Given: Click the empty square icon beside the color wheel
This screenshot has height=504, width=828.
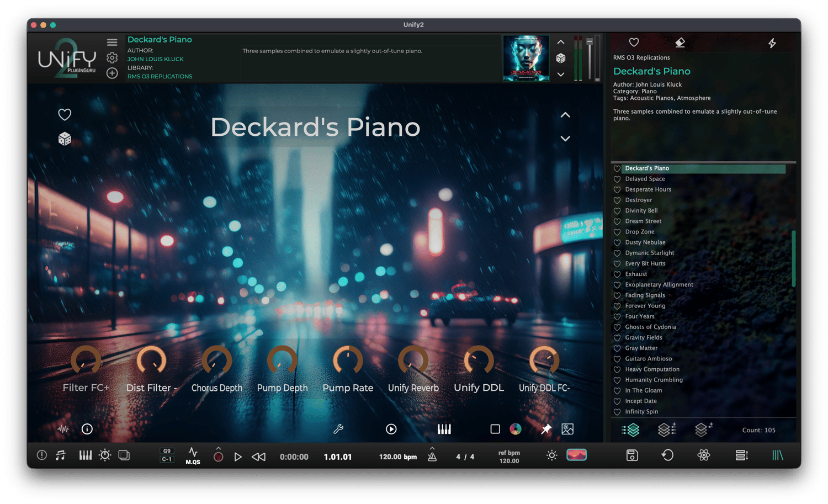Looking at the screenshot, I should pyautogui.click(x=495, y=429).
